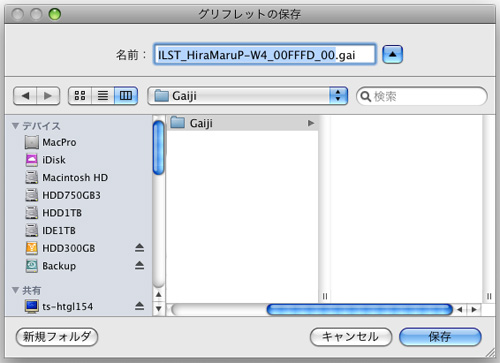Collapse the デバイス section

15,126
